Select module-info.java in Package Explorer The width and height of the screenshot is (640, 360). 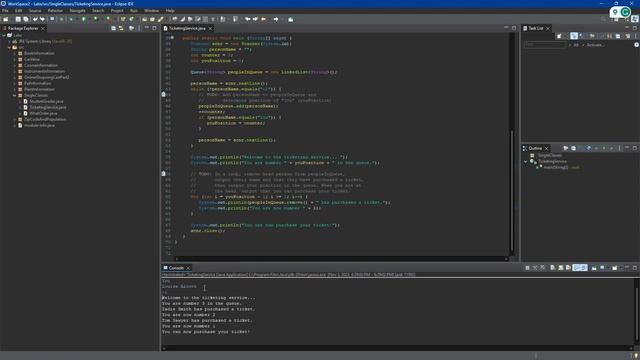(x=39, y=125)
